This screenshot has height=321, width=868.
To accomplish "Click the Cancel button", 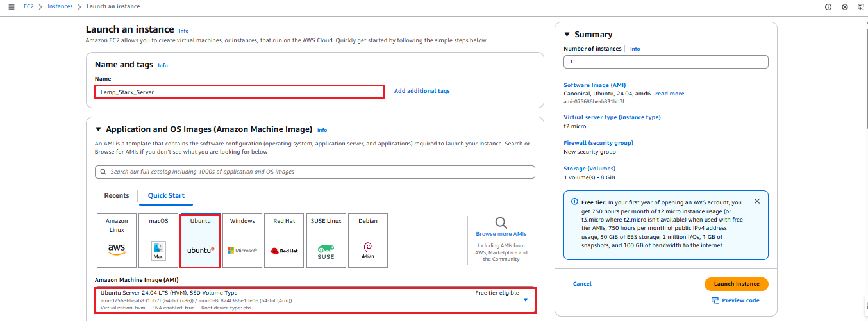I will coord(582,284).
